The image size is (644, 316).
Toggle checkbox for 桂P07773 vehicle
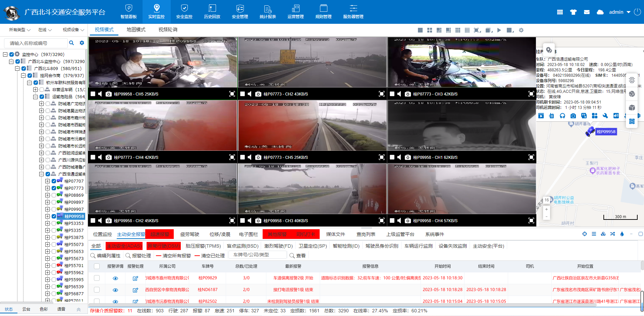pos(54,188)
